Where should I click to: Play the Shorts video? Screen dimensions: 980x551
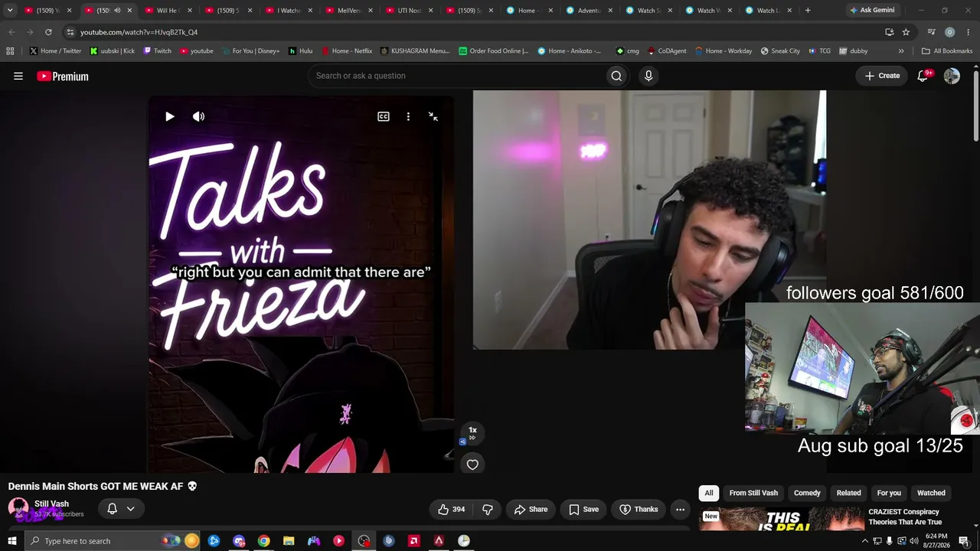click(170, 116)
